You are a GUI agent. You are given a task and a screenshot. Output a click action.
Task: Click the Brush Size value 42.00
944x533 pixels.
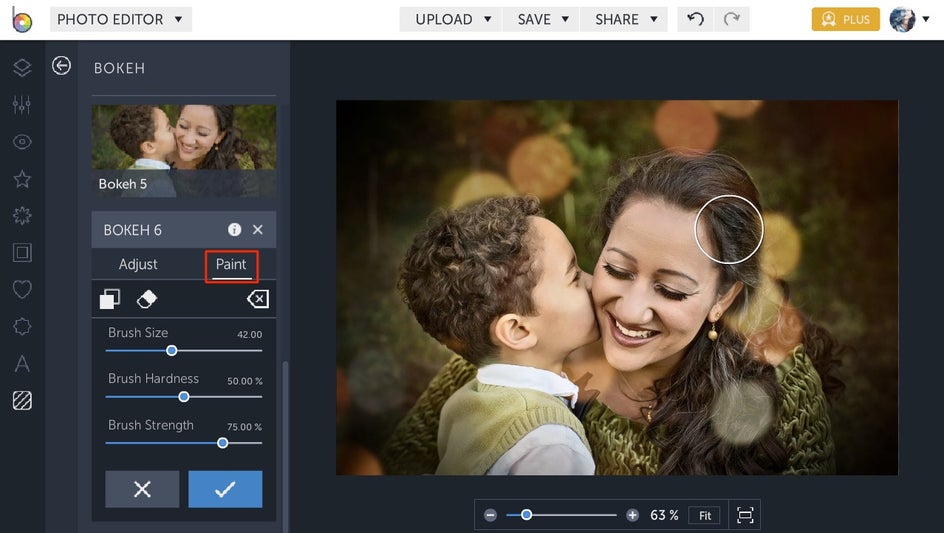pos(249,334)
